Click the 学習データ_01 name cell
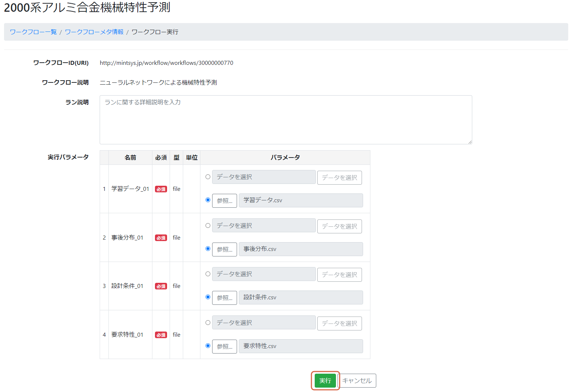 pyautogui.click(x=130, y=189)
